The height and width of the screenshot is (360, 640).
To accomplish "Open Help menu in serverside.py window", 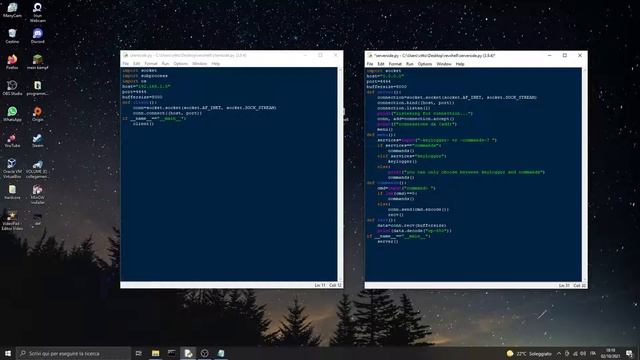I will (x=460, y=64).
